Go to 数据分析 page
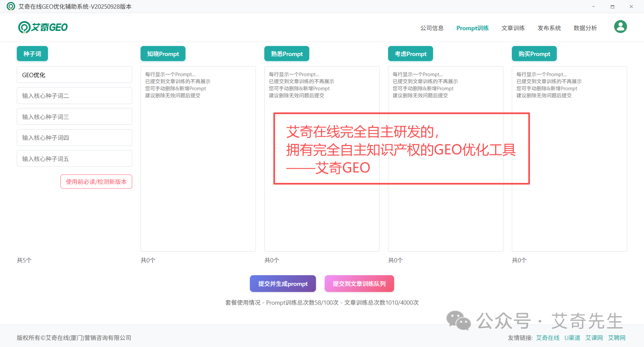 [585, 28]
